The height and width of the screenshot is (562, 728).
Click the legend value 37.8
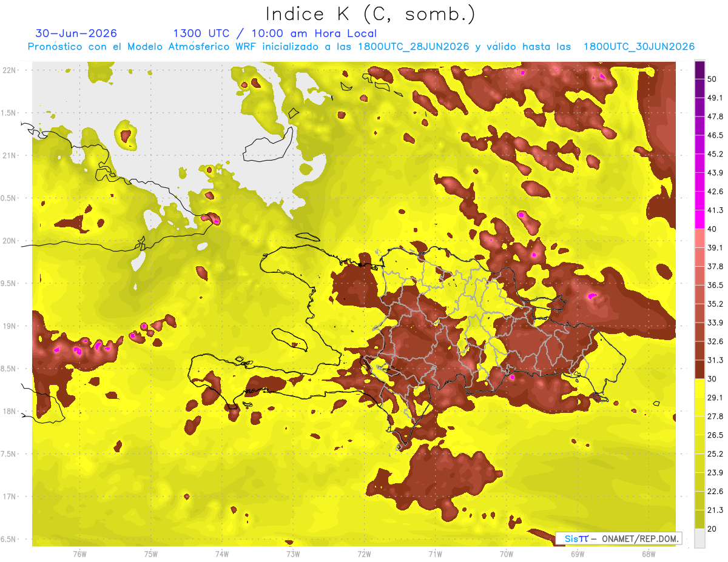click(715, 266)
